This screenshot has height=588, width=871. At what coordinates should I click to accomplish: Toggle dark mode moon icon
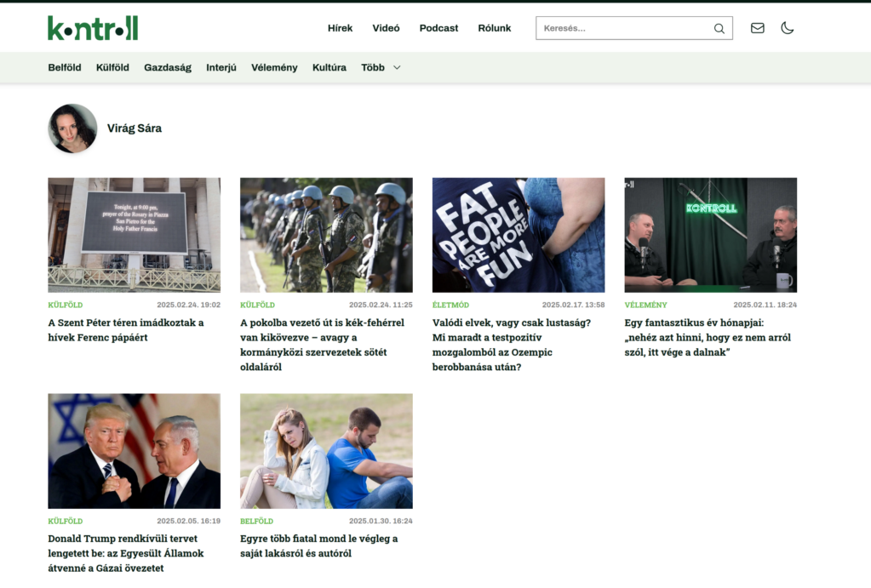click(x=788, y=28)
